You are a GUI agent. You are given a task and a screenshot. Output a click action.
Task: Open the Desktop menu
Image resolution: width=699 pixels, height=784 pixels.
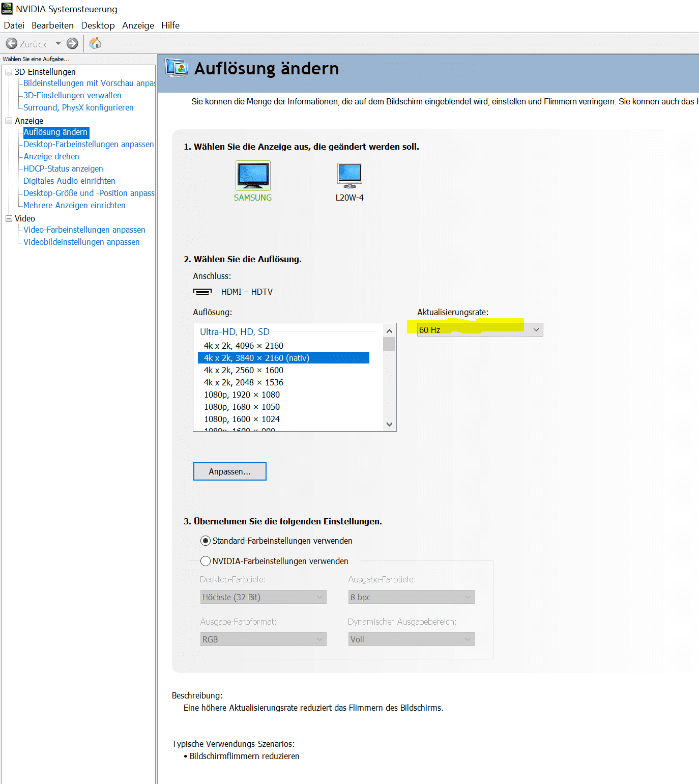pos(98,25)
